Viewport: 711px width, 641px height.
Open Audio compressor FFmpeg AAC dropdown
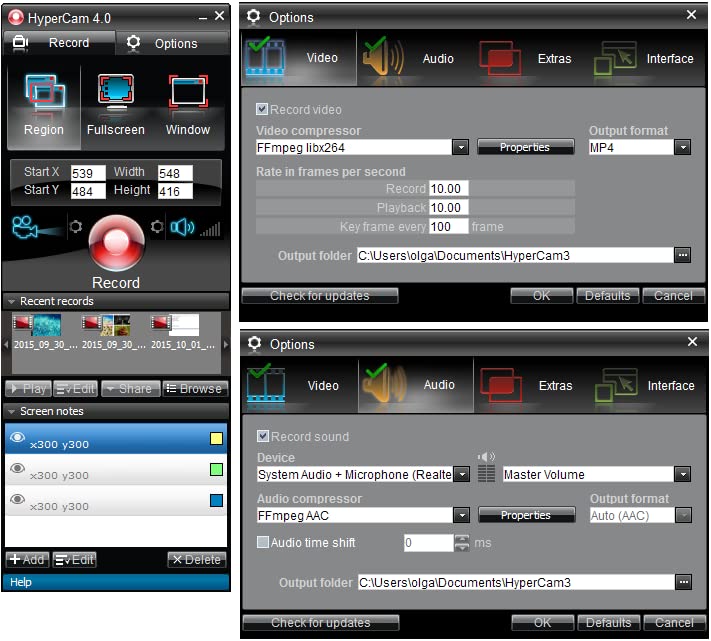462,515
